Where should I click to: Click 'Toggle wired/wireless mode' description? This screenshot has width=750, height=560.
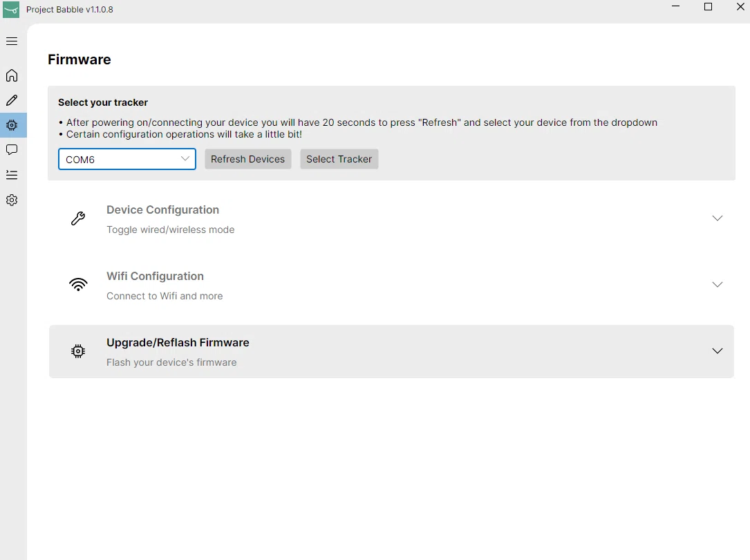(170, 230)
